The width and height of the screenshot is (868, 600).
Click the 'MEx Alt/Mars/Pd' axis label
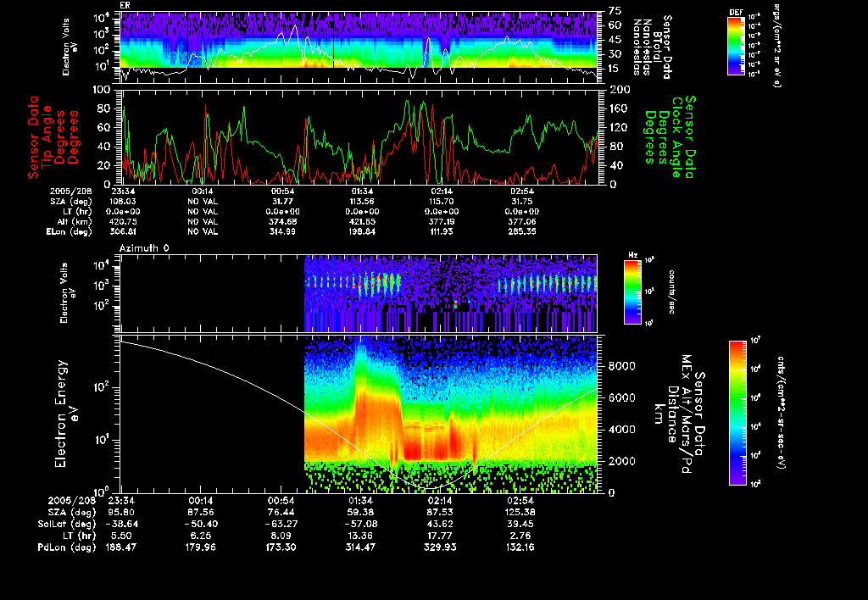[687, 414]
